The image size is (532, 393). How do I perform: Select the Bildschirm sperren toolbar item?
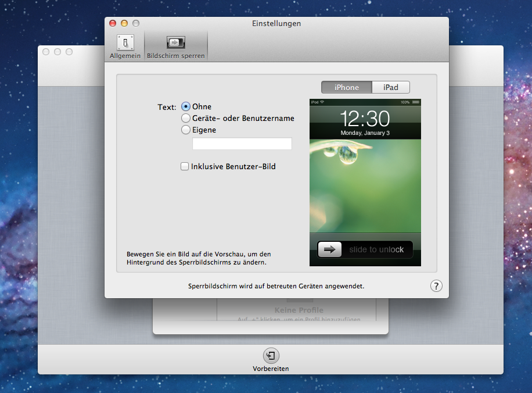tap(176, 47)
